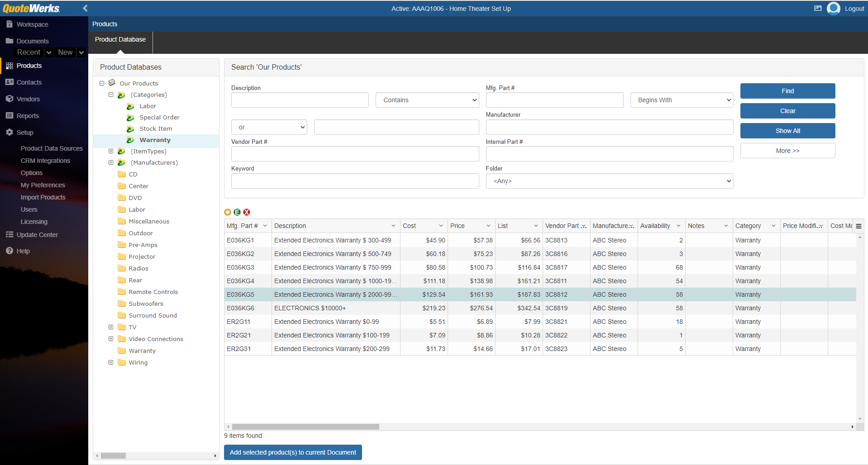Screen dimensions: 868x465
Task: Click the Find button
Action: tap(787, 91)
